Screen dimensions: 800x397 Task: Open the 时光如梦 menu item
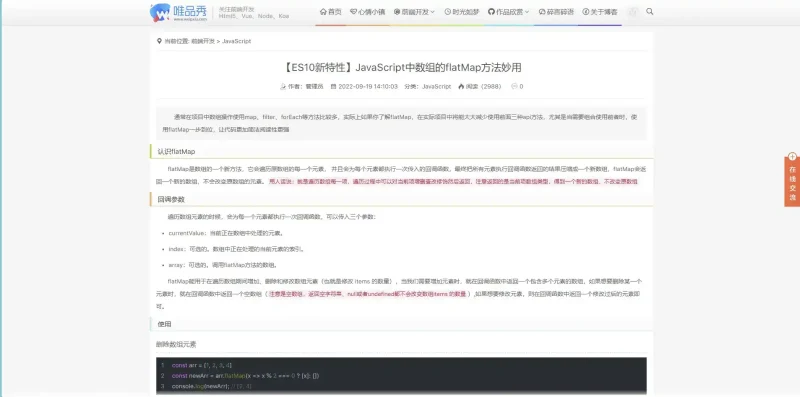[x=462, y=12]
